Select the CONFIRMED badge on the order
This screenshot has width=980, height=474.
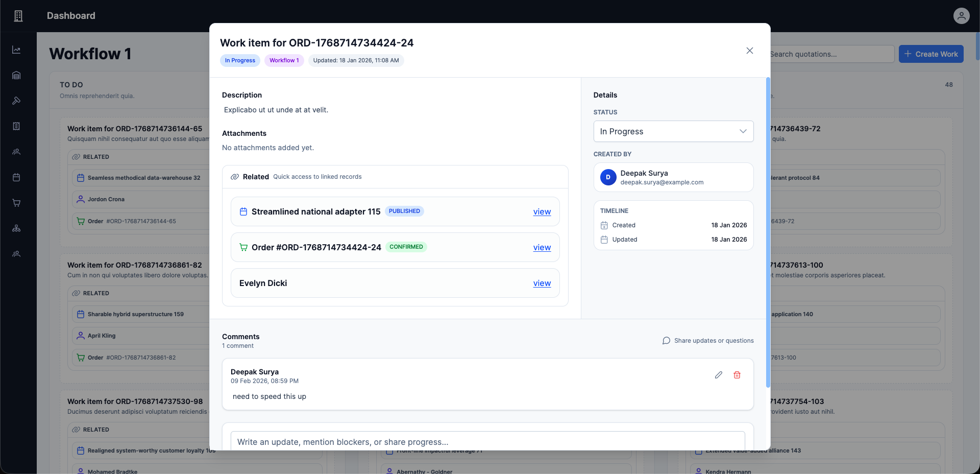(406, 247)
